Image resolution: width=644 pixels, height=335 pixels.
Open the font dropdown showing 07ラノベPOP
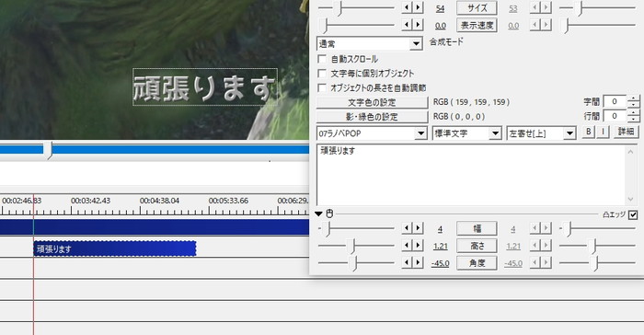[x=372, y=133]
